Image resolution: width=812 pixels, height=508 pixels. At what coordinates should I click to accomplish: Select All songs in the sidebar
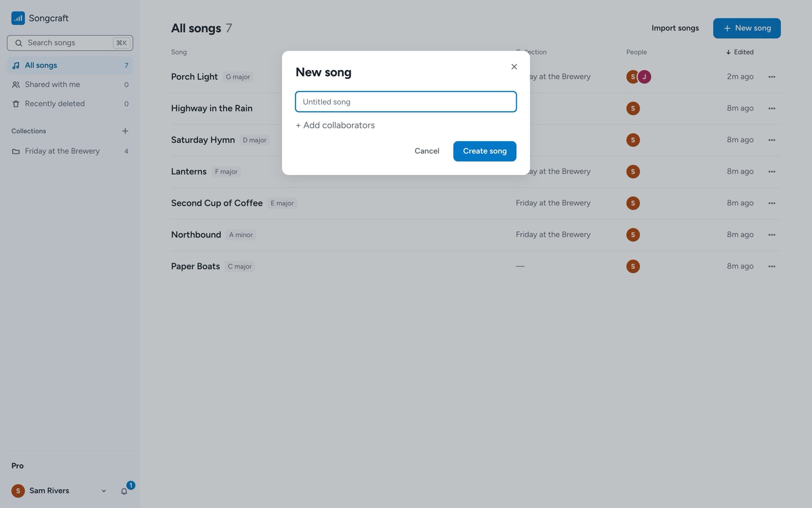pyautogui.click(x=70, y=66)
